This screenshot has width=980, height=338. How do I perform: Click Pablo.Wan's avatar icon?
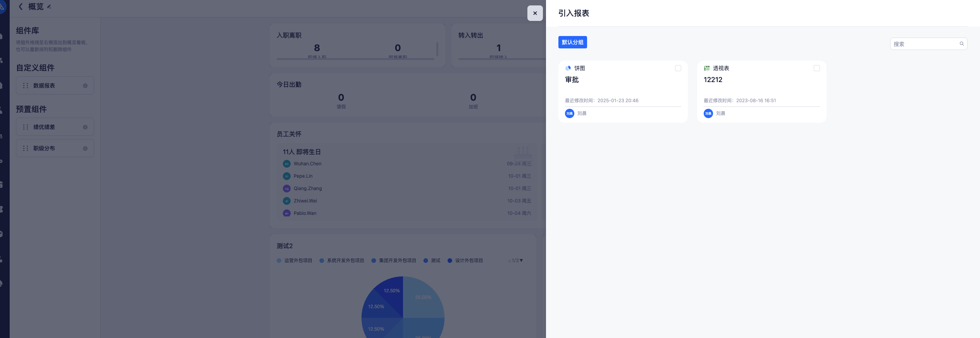[x=287, y=213]
